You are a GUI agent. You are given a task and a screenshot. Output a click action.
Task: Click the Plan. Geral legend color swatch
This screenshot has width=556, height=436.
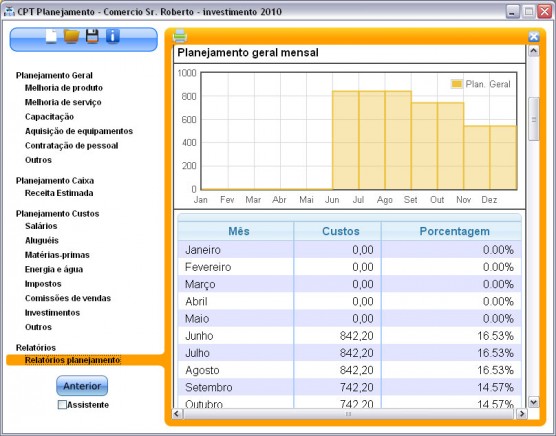coord(456,84)
